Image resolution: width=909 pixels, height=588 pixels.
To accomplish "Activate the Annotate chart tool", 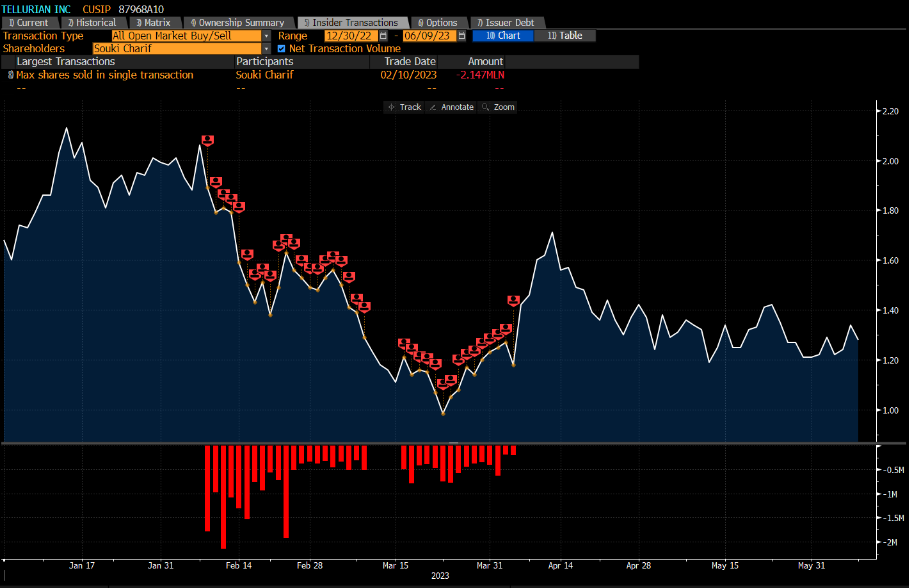I will click(450, 107).
